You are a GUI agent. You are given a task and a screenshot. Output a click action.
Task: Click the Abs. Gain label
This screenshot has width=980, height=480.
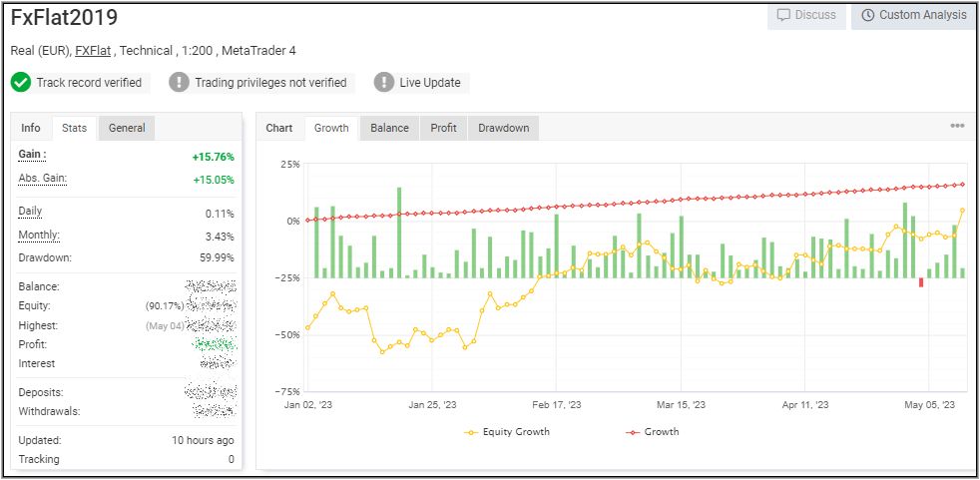tap(43, 179)
